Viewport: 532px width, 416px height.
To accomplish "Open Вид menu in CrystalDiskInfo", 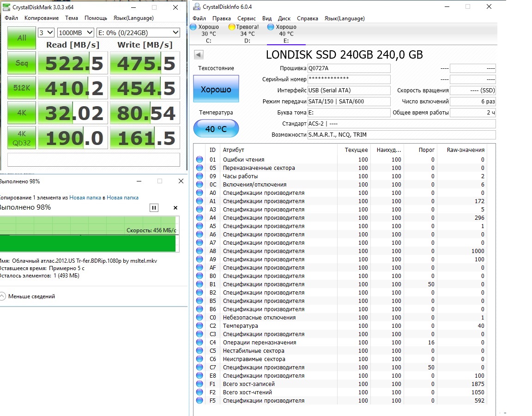I will pos(266,18).
